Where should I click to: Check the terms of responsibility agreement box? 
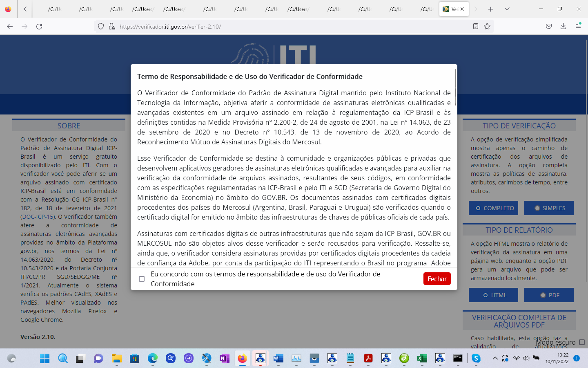tap(142, 279)
